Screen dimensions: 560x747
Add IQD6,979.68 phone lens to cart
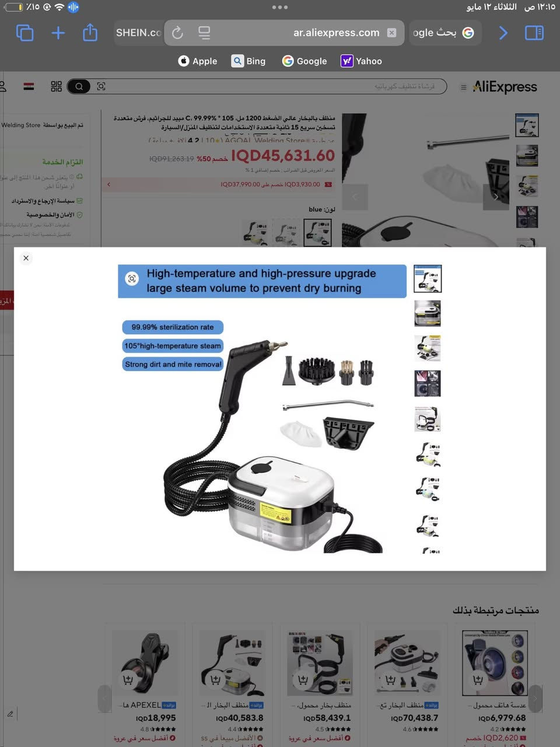(x=478, y=679)
